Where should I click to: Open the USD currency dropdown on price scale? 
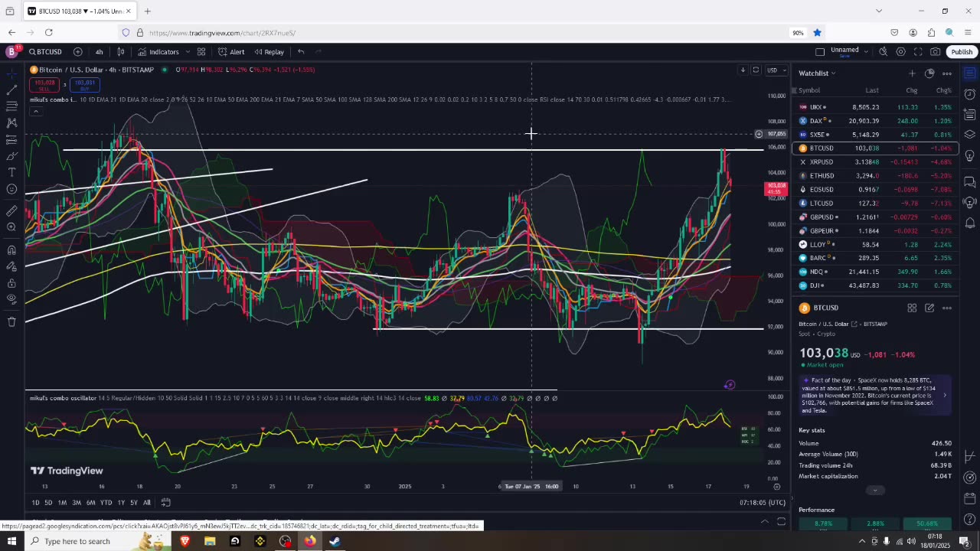[x=776, y=70]
